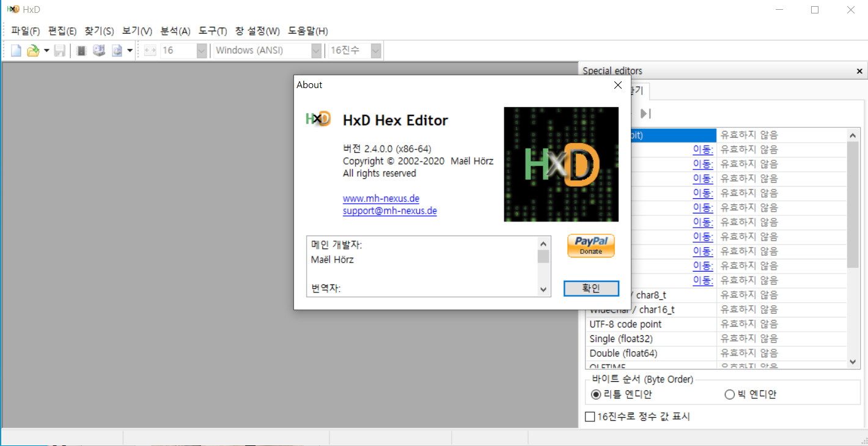This screenshot has height=446, width=868.
Task: Click the small HxD logo in About
Action: coord(318,119)
